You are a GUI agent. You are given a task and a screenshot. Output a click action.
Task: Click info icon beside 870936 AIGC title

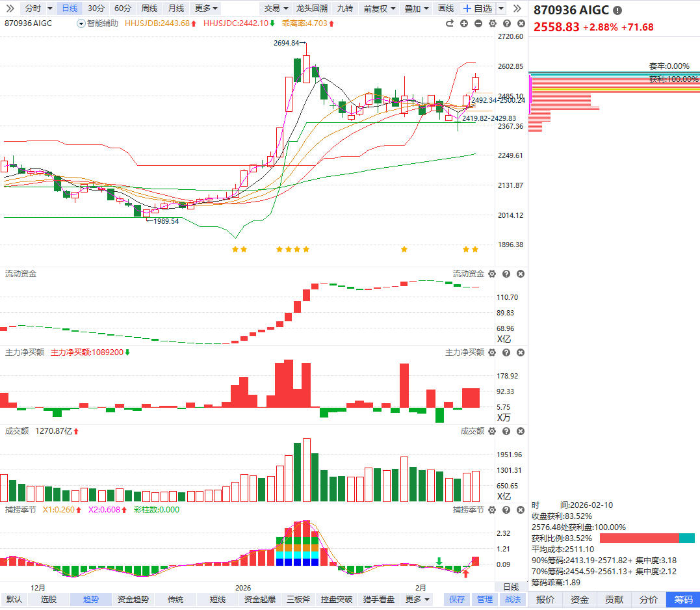617,10
